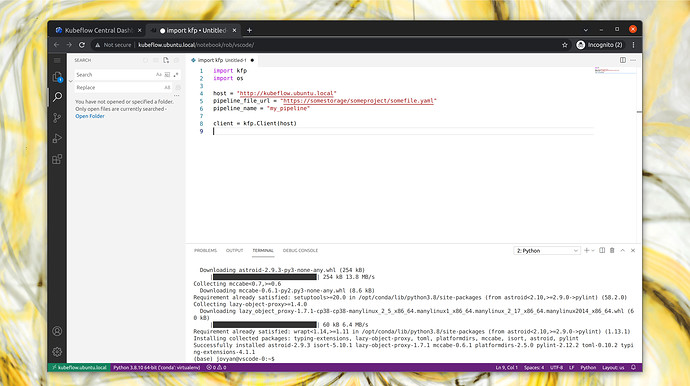Click LF end-of-line selector

pyautogui.click(x=572, y=368)
